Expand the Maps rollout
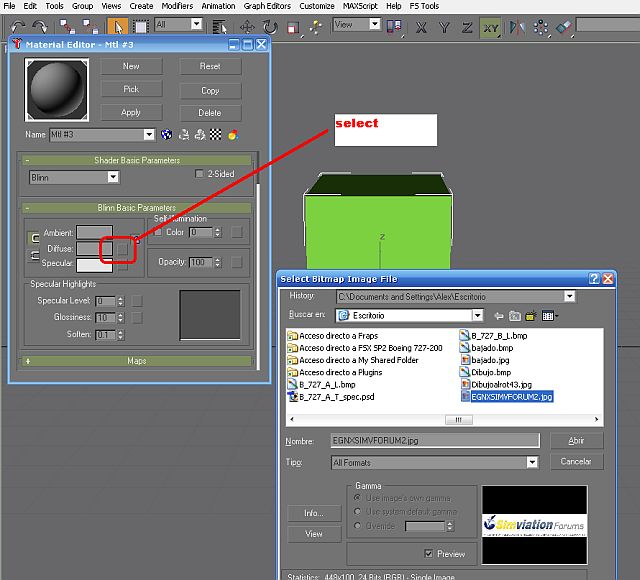The height and width of the screenshot is (580, 640). [x=136, y=361]
